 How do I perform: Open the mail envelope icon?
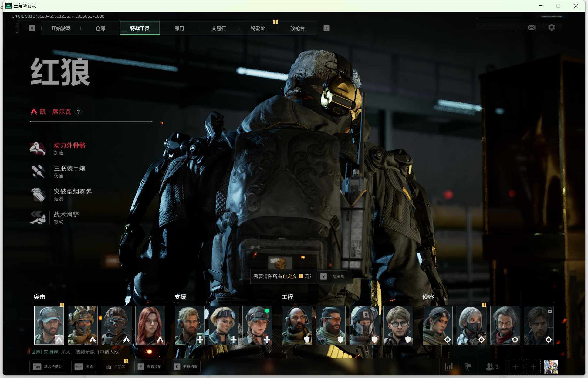[531, 28]
